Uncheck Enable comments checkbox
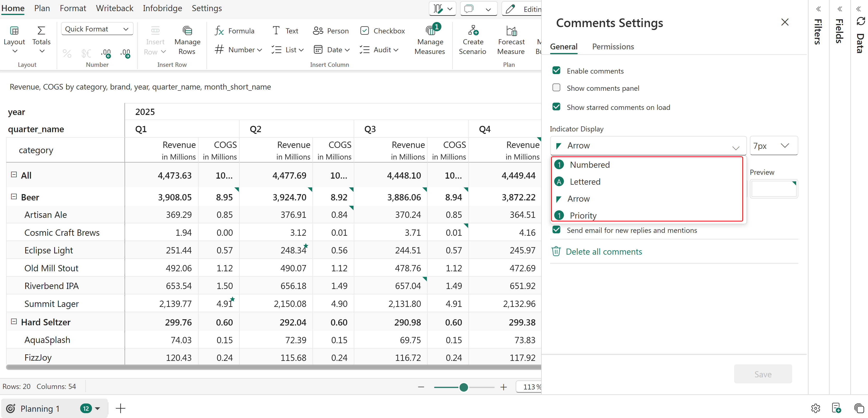This screenshot has height=418, width=868. pyautogui.click(x=556, y=70)
